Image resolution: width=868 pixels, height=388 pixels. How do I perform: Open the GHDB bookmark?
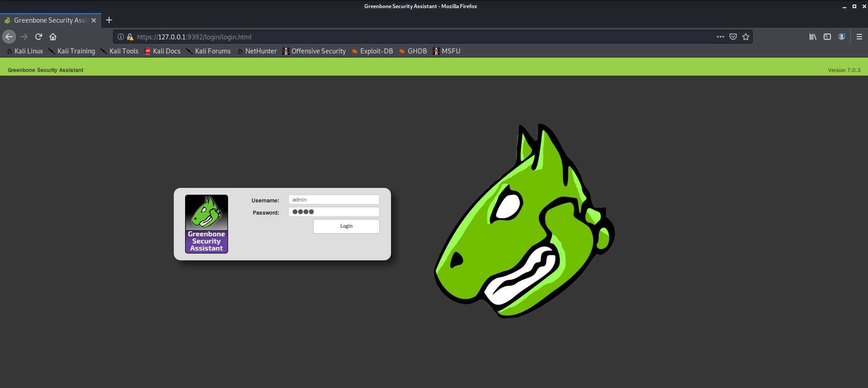click(x=413, y=51)
